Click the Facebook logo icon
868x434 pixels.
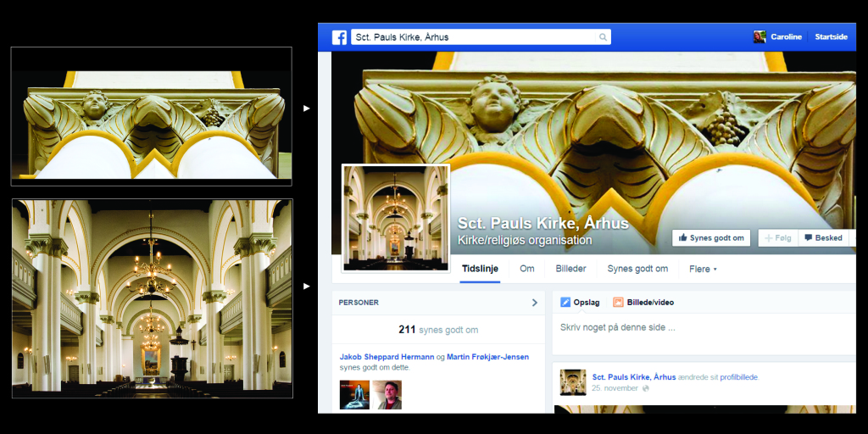[x=339, y=37]
